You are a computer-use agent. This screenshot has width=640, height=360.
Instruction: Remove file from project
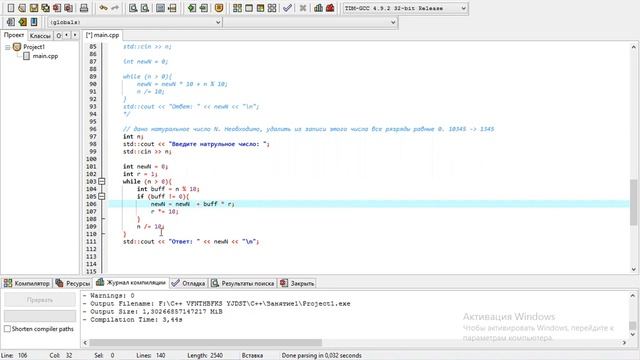(203, 8)
